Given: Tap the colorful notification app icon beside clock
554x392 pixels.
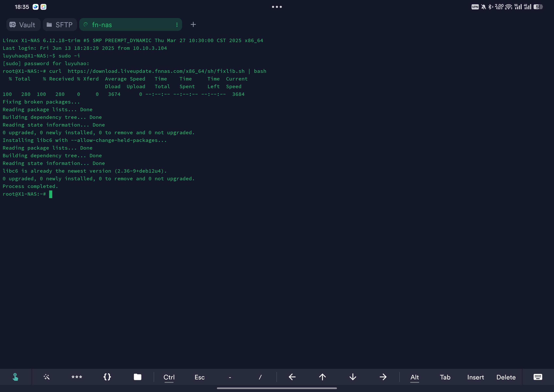Looking at the screenshot, I should point(43,7).
